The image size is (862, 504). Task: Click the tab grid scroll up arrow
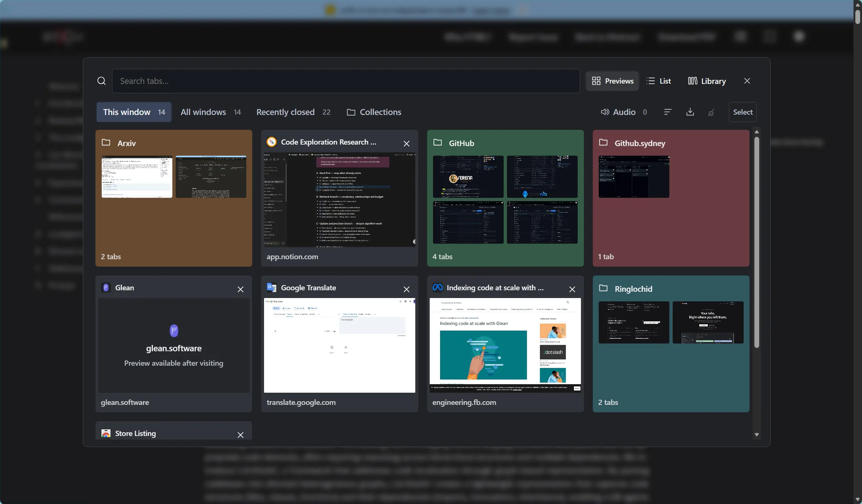757,132
